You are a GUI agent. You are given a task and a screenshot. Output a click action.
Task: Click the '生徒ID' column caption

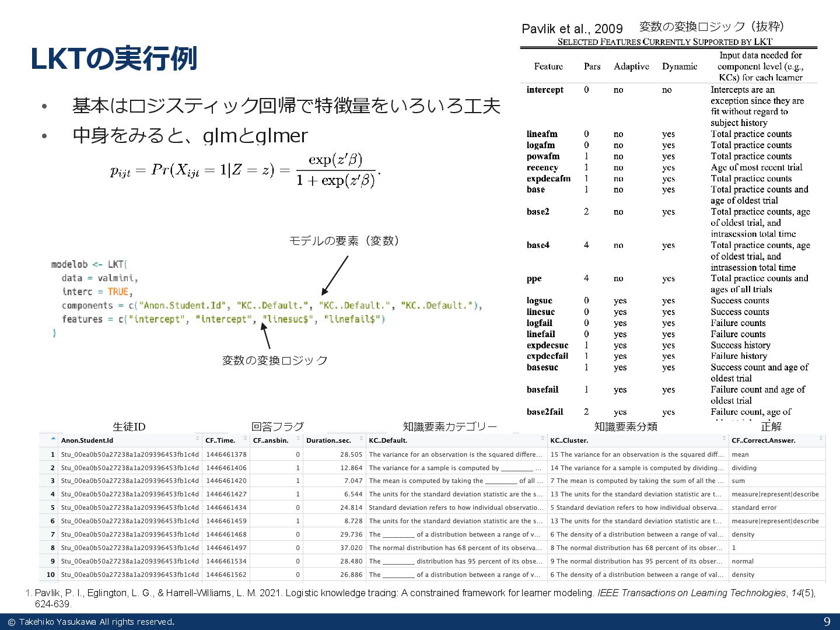[x=129, y=426]
